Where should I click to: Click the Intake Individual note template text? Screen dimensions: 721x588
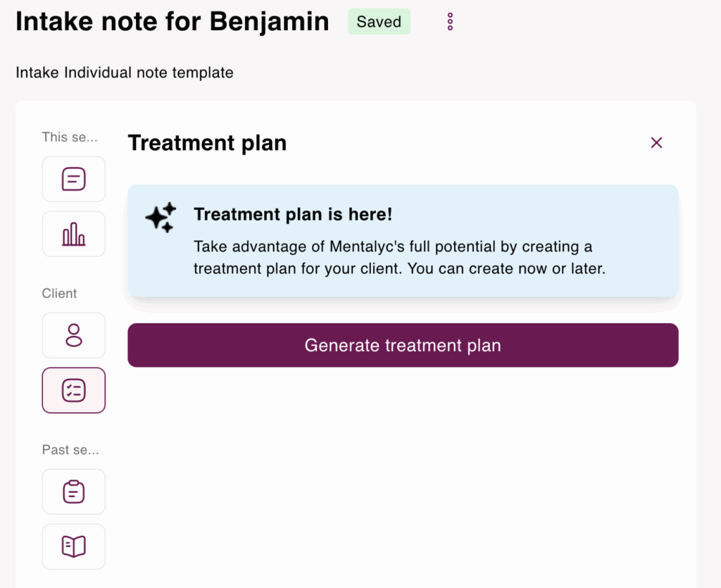[x=125, y=72]
